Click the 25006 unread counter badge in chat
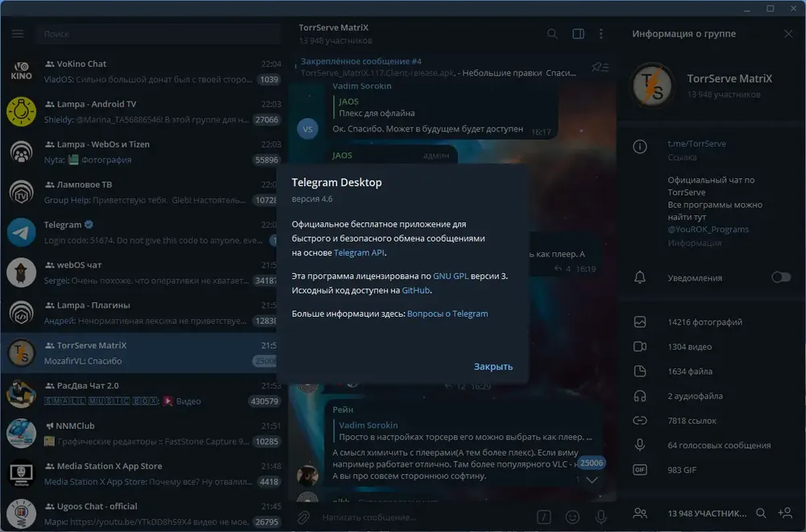This screenshot has height=532, width=806. tap(591, 463)
